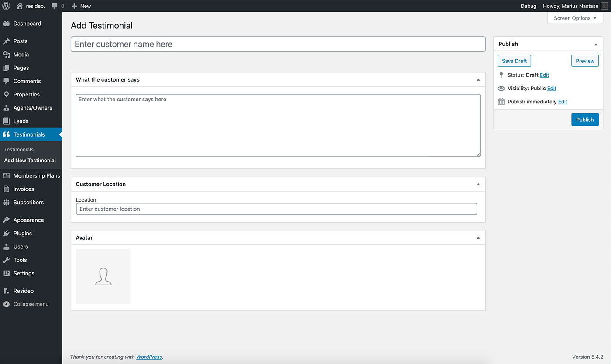Click the WordPress logo icon

[x=6, y=6]
